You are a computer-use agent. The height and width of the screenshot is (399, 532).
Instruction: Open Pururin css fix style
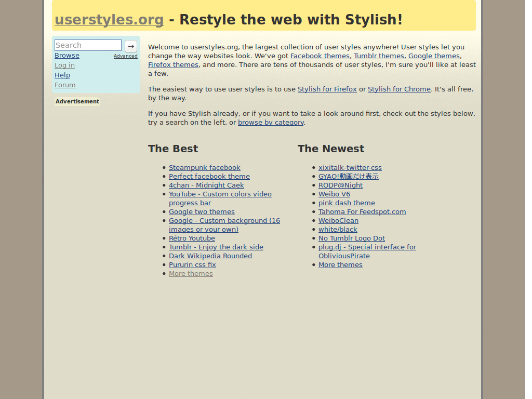(x=192, y=264)
